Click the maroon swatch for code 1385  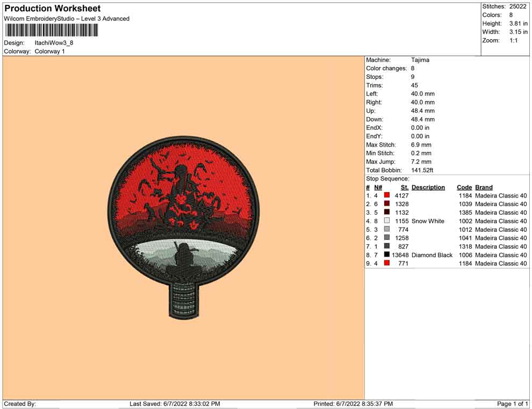(387, 212)
